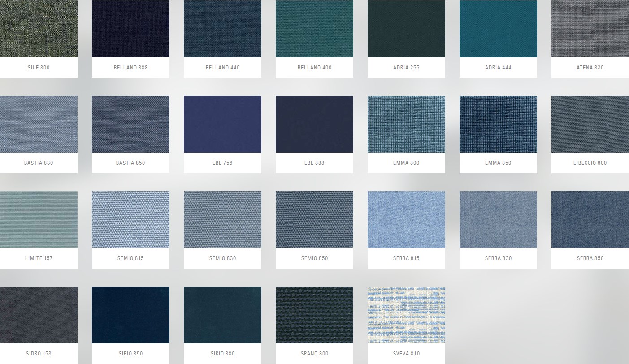Click the ATENA 830 label
The height and width of the screenshot is (364, 629).
590,68
